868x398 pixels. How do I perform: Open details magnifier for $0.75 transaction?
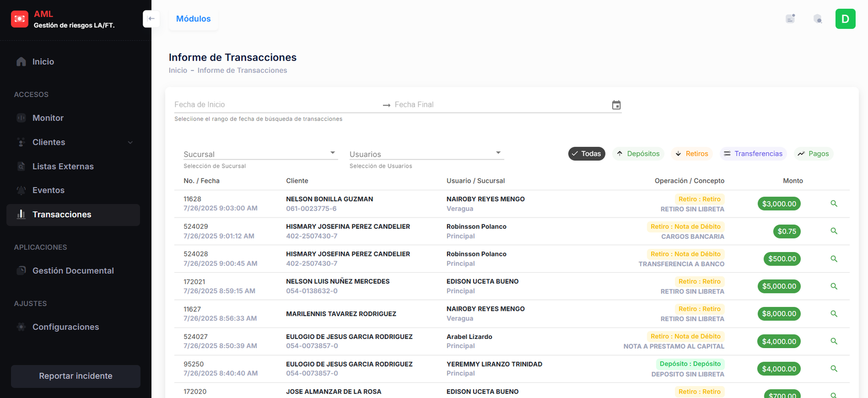tap(834, 232)
